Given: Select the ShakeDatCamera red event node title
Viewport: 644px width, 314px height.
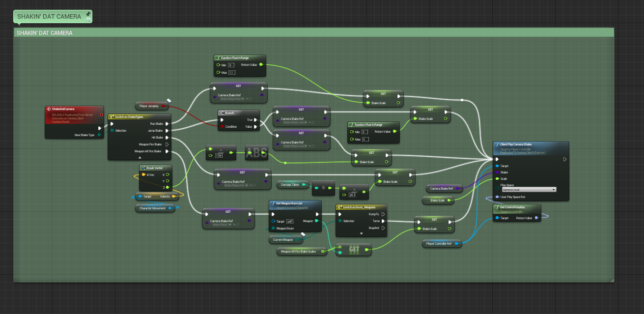Looking at the screenshot, I should [63, 109].
